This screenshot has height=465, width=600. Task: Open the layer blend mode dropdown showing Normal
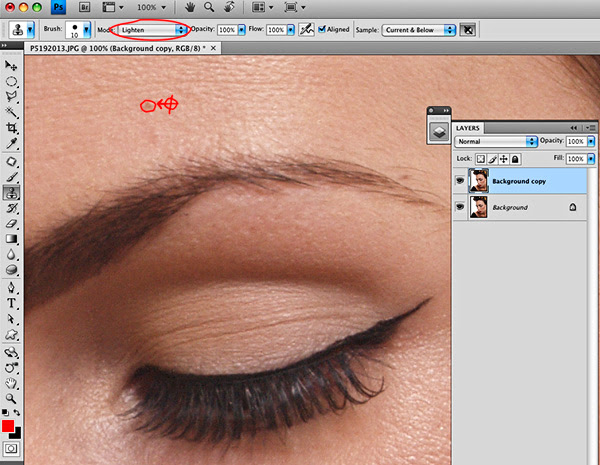[x=496, y=143]
